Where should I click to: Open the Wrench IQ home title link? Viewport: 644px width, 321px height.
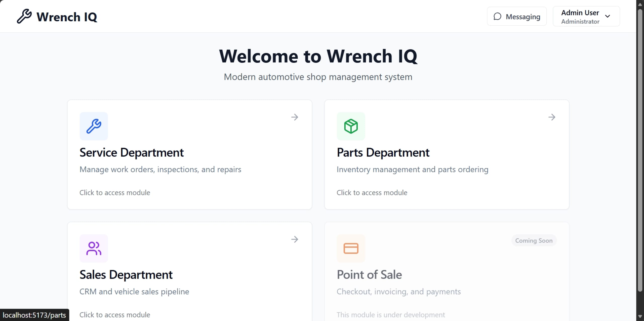click(67, 17)
